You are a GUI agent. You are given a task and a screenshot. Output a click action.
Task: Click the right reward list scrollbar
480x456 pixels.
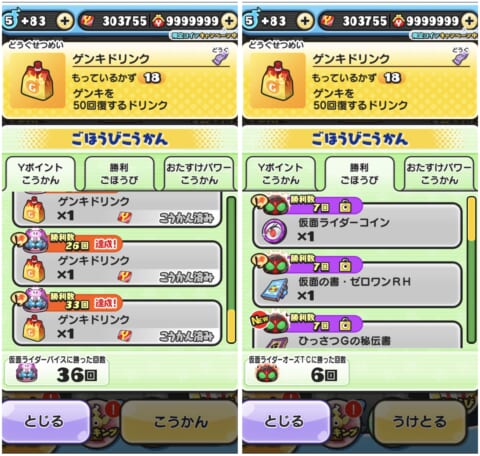click(x=471, y=270)
